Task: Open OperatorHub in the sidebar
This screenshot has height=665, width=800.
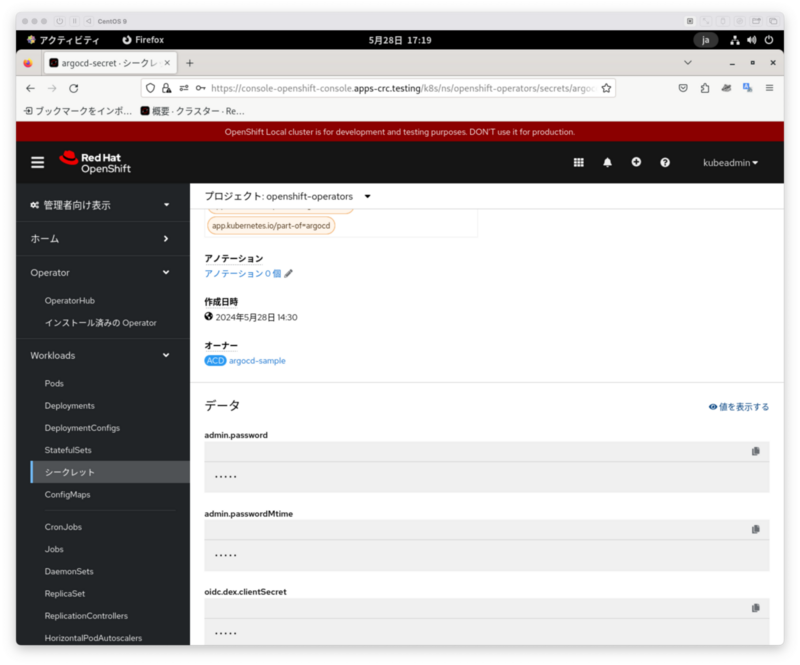Action: (70, 301)
